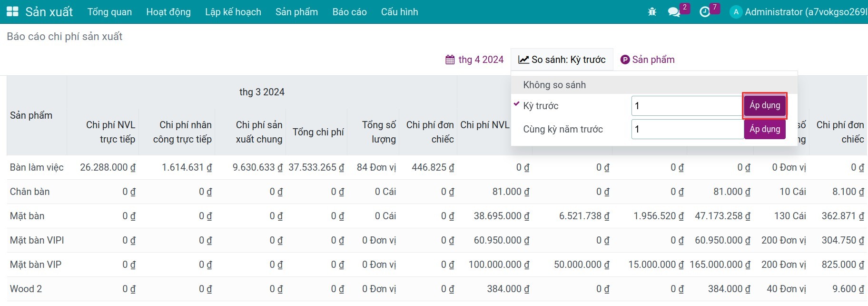Click the Báo cáo chi phí sản xuất title
The height and width of the screenshot is (306, 868).
tap(65, 37)
